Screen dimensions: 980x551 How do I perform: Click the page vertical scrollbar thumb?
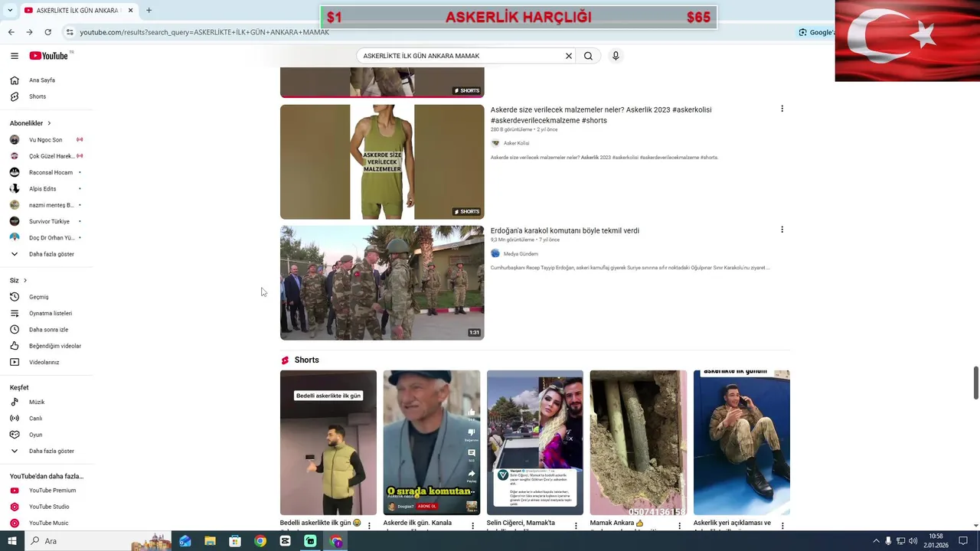point(976,383)
